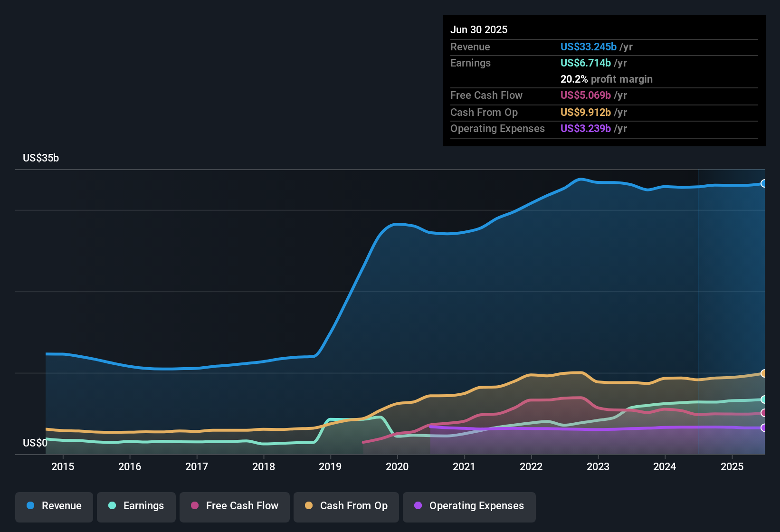Click the blue Revenue legend dot

pos(30,505)
